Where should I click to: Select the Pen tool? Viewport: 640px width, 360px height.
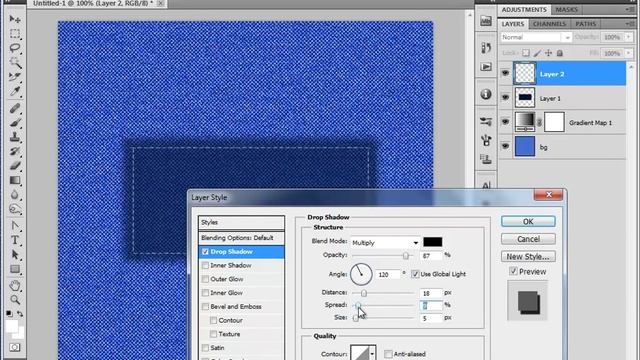click(15, 226)
